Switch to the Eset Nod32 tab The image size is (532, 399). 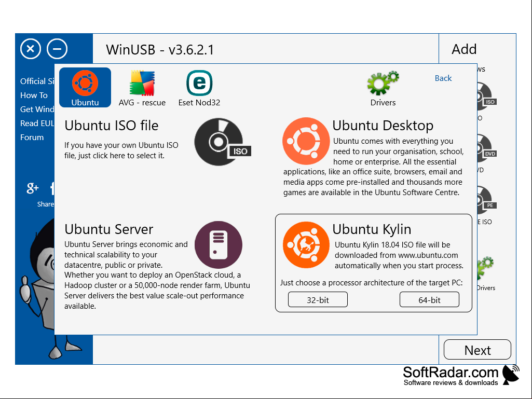[199, 88]
